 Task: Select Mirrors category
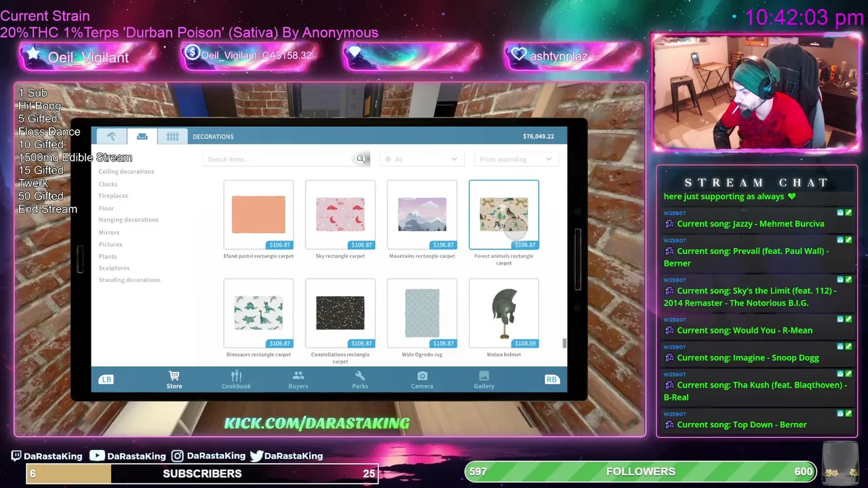[108, 232]
